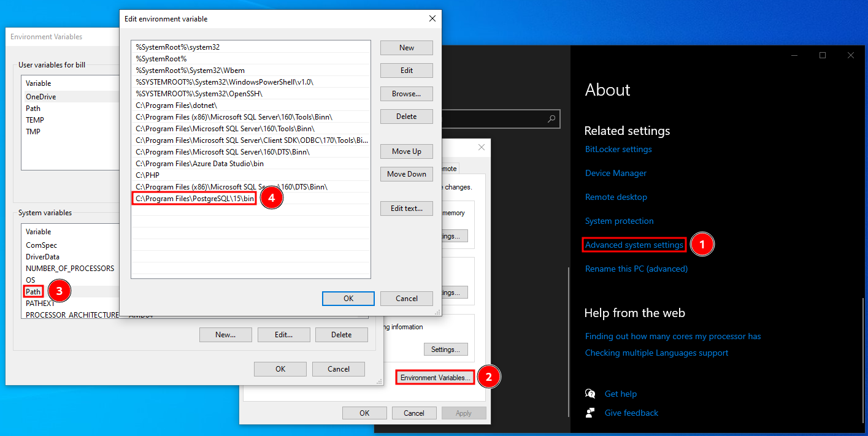Screen dimensions: 868x436
Task: Select OneDrive in user variables list
Action: 41,96
